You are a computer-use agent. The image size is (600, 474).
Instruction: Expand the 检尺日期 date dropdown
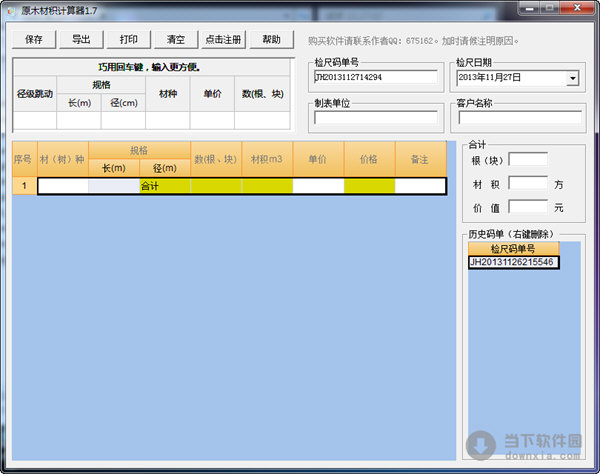(x=573, y=77)
